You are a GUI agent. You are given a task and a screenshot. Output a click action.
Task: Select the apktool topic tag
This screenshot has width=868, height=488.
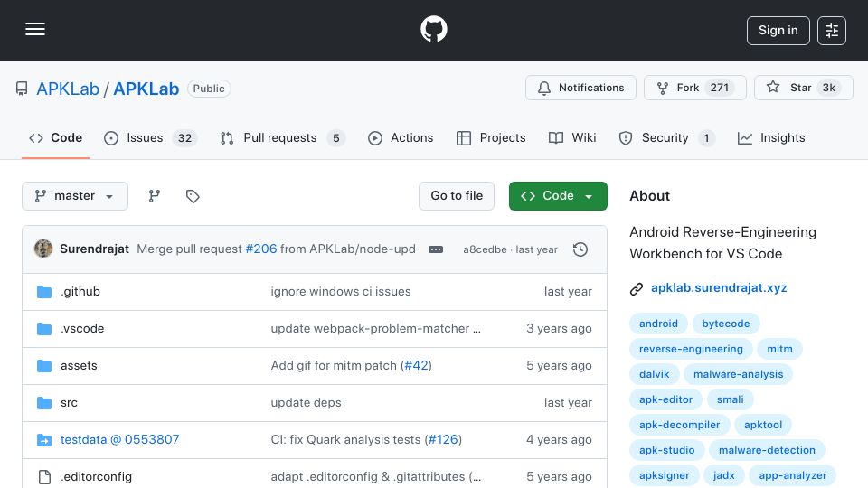tap(763, 426)
